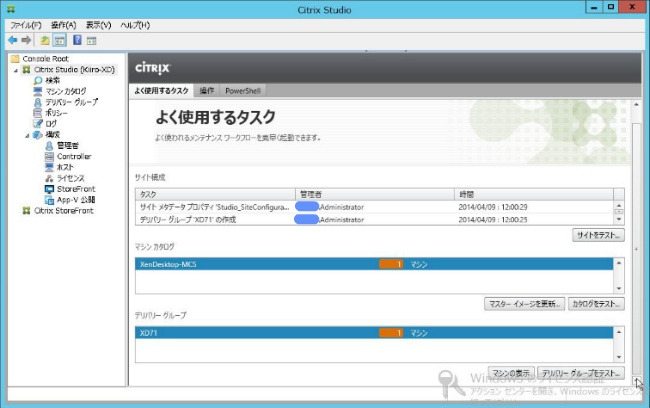This screenshot has height=408, width=650.
Task: Click the task list scroll up arrow
Action: (619, 206)
